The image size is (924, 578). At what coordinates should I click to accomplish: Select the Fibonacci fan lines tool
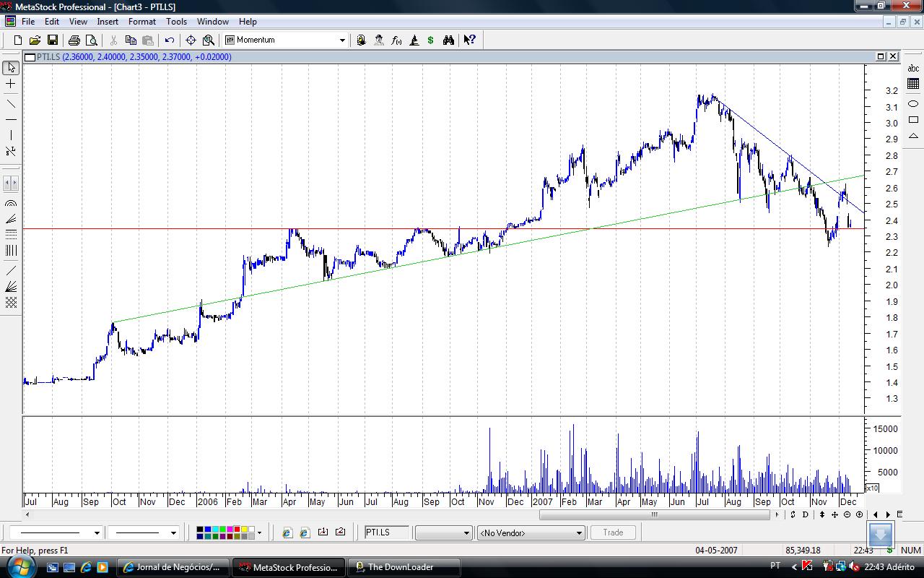[x=11, y=220]
